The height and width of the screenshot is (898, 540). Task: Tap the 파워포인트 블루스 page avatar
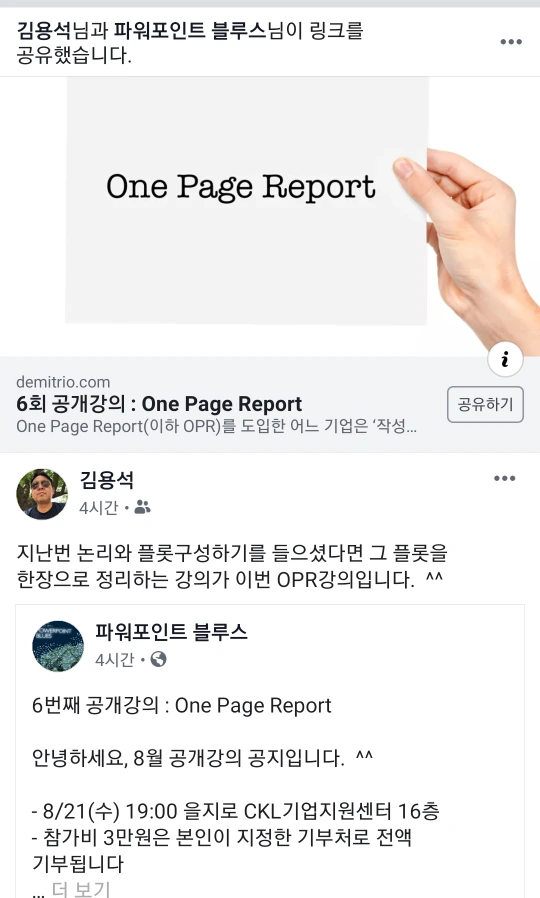point(58,645)
